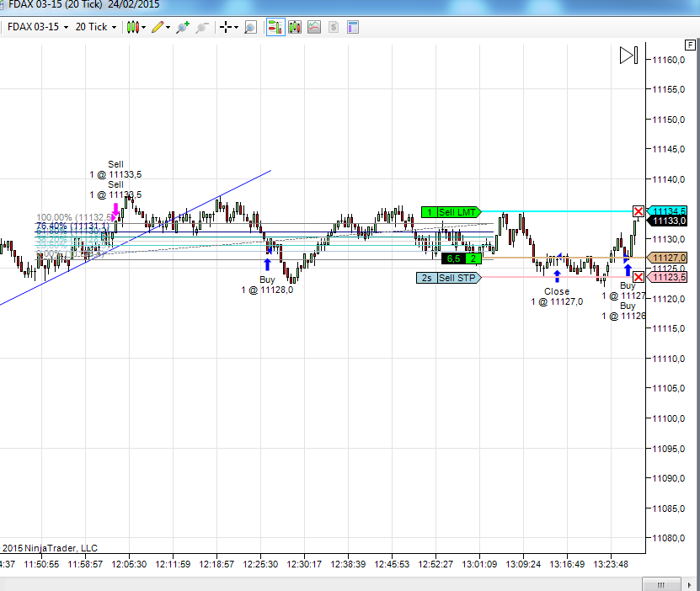Select the blue Sell STP order label
Screen dimensions: 700x591
click(x=449, y=278)
